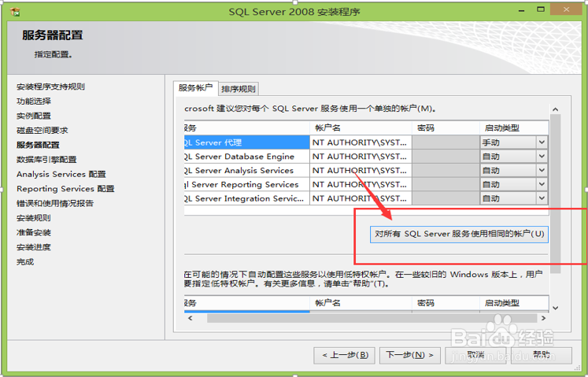The height and width of the screenshot is (377, 588).
Task: Open startup type dropdown for SQL Server 代理
Action: pos(542,142)
